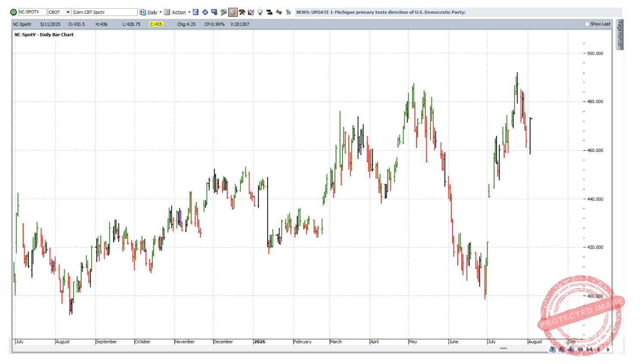The image size is (641, 364).
Task: Click the expand horizontal spacing arrows icon
Action: (580, 349)
